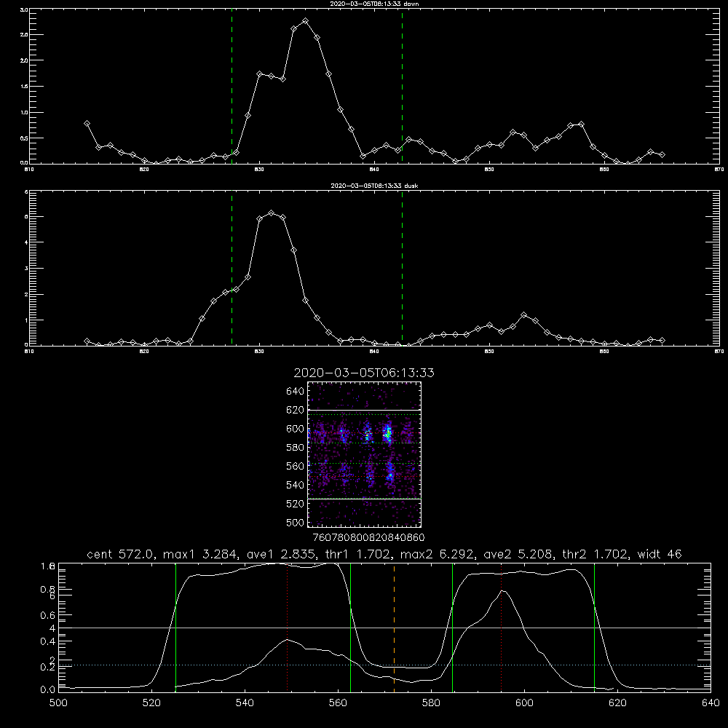This screenshot has height=728, width=728.
Task: Click the '640' y-axis label beside spectrogram image
Action: click(x=296, y=392)
